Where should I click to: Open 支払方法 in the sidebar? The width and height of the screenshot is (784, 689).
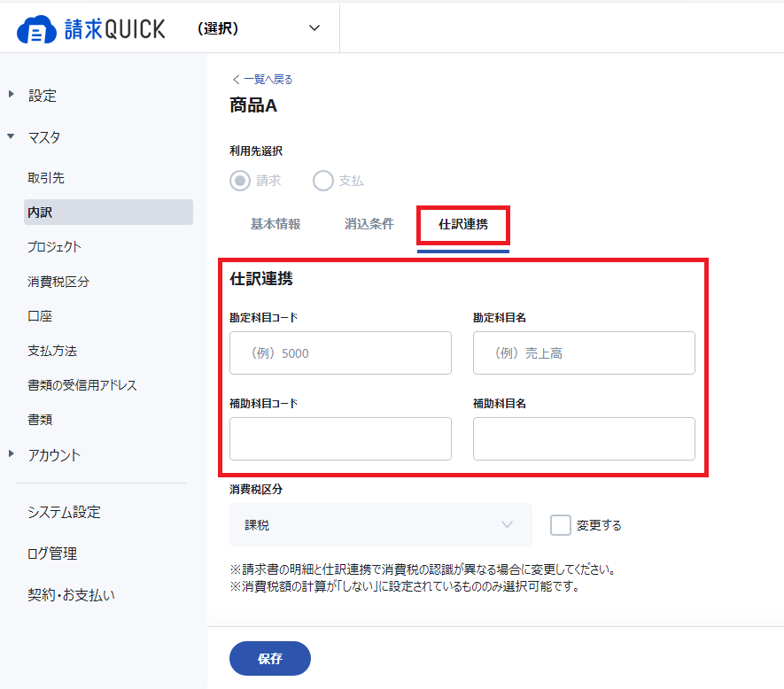point(52,351)
